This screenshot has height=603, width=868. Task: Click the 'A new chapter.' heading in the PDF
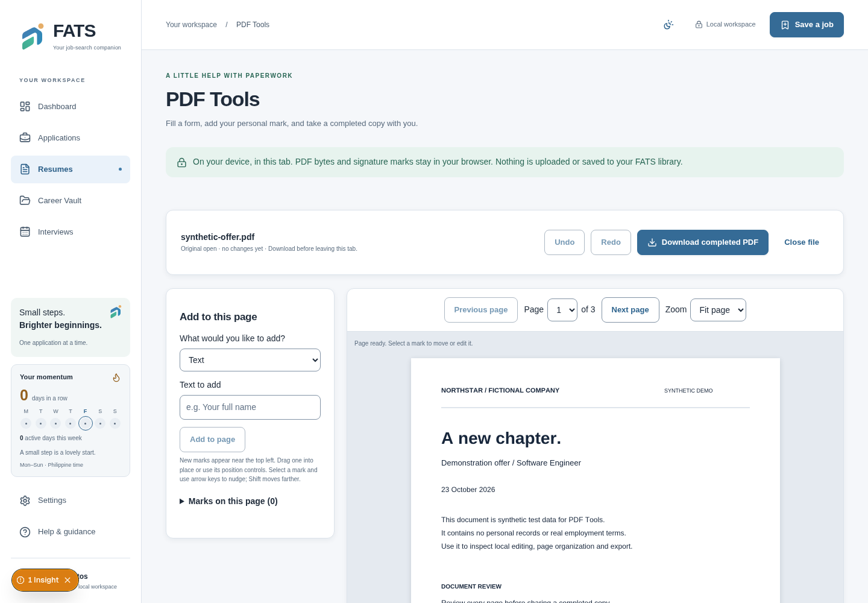(501, 438)
